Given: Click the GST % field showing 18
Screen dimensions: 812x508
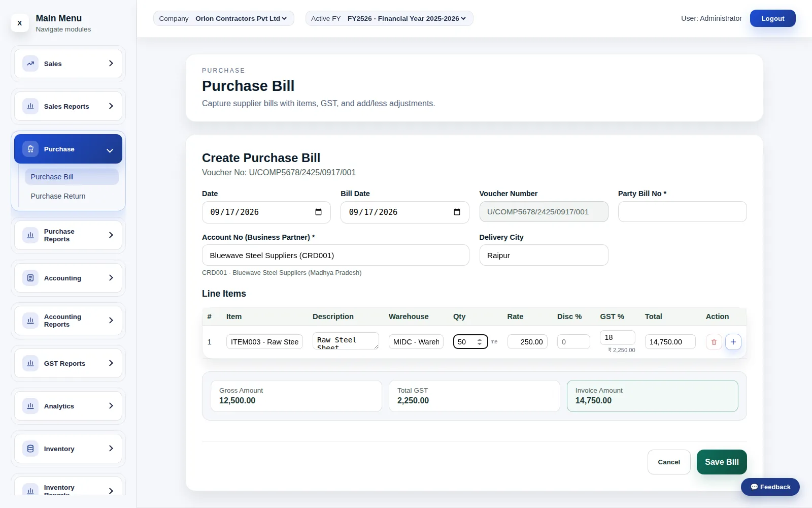Looking at the screenshot, I should point(617,337).
